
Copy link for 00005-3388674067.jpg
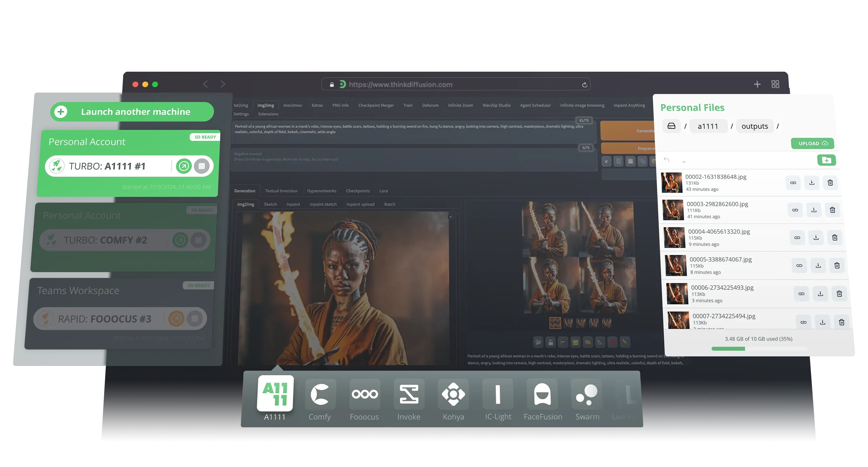pyautogui.click(x=799, y=266)
